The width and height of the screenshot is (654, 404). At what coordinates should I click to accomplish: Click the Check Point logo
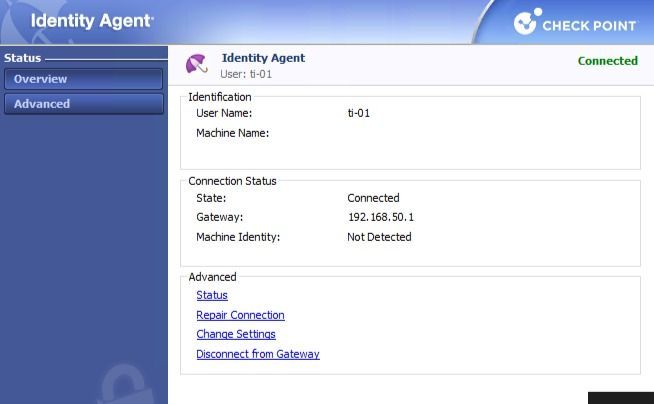[x=575, y=22]
